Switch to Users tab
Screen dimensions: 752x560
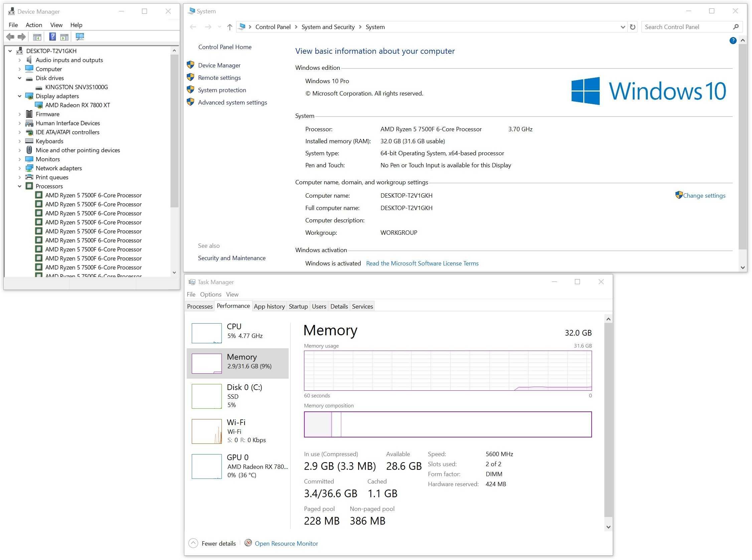[319, 307]
